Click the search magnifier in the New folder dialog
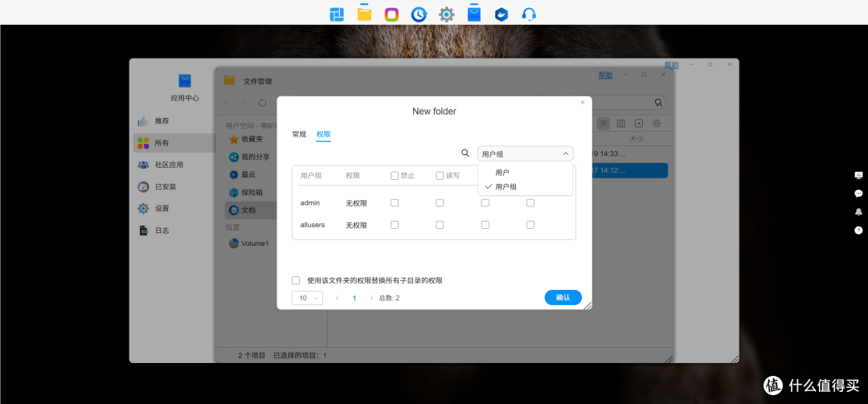 (465, 153)
